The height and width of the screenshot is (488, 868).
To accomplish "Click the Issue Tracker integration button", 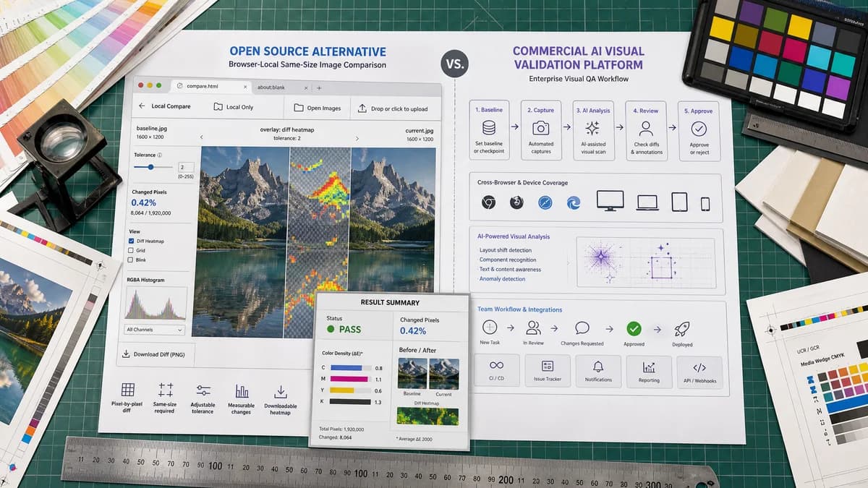I will coord(548,371).
